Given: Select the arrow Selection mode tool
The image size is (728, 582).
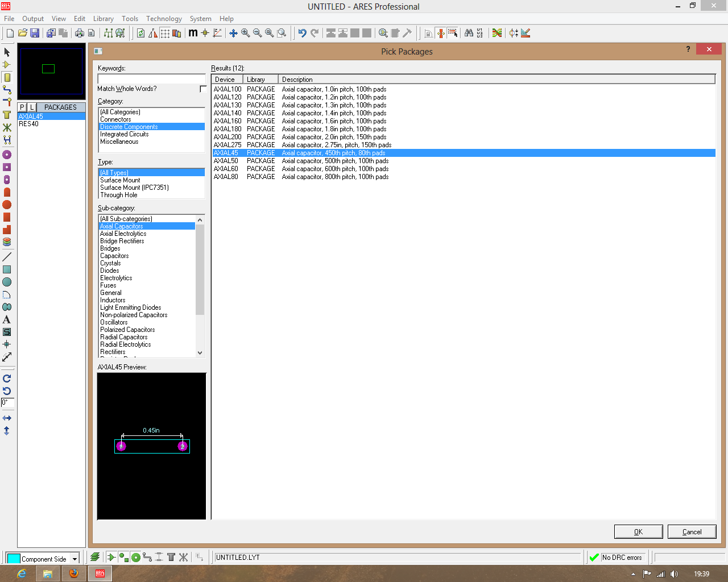Looking at the screenshot, I should tap(7, 52).
